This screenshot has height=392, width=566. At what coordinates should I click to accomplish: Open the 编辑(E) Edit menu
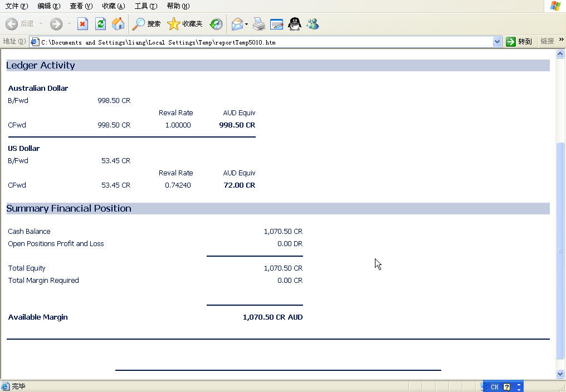tap(48, 6)
